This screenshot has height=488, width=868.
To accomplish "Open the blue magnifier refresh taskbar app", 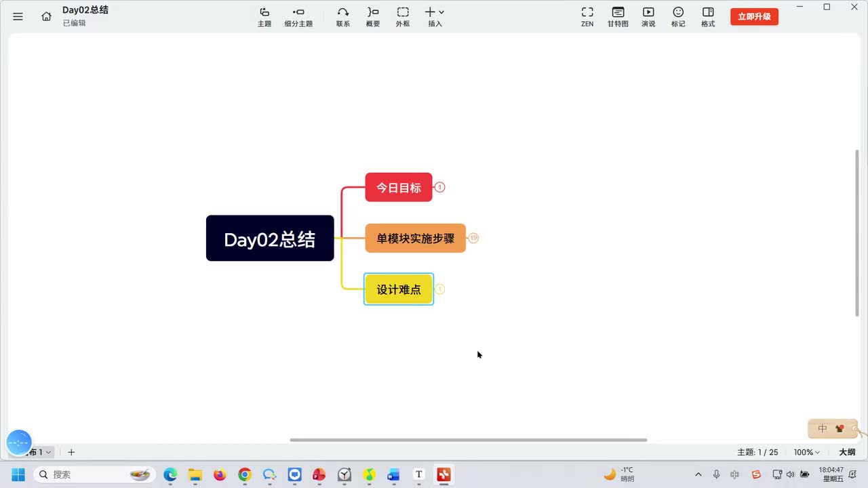I will pyautogui.click(x=270, y=474).
